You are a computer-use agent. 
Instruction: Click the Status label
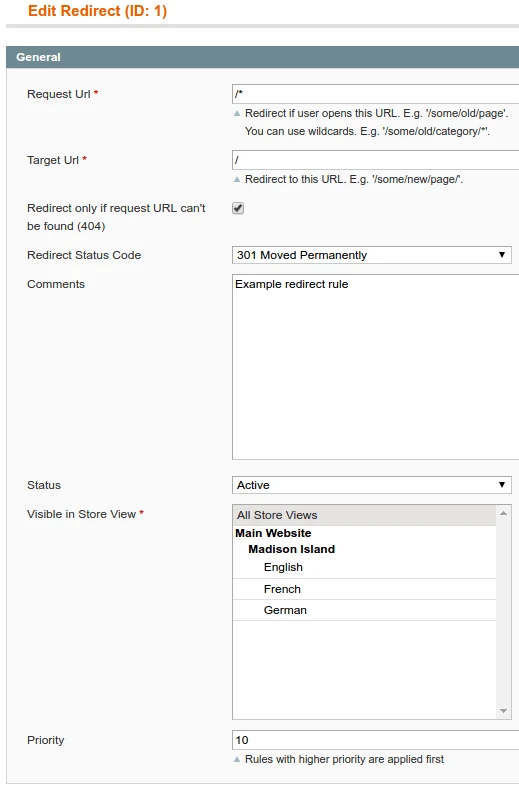(x=44, y=485)
